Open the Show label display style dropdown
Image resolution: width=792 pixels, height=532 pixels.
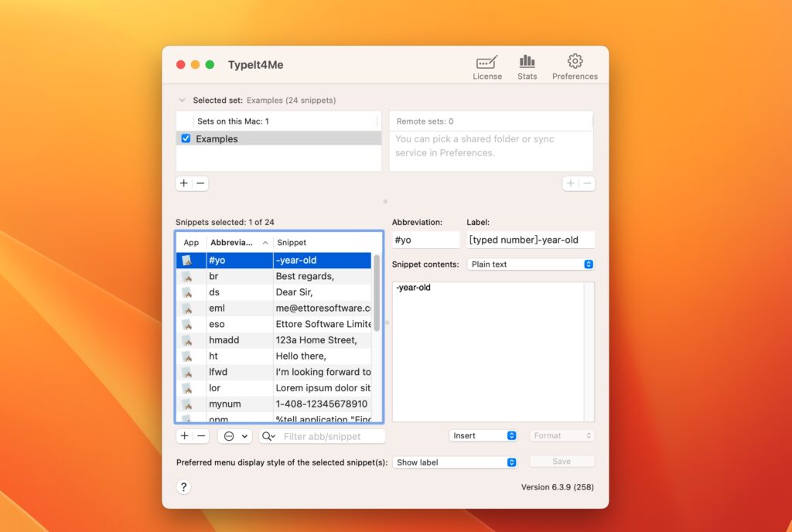point(455,462)
